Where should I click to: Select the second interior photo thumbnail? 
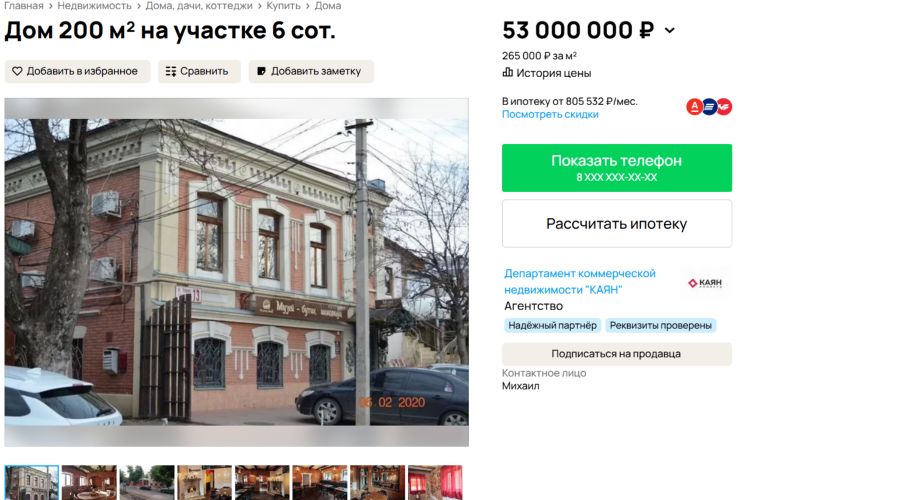click(x=204, y=482)
